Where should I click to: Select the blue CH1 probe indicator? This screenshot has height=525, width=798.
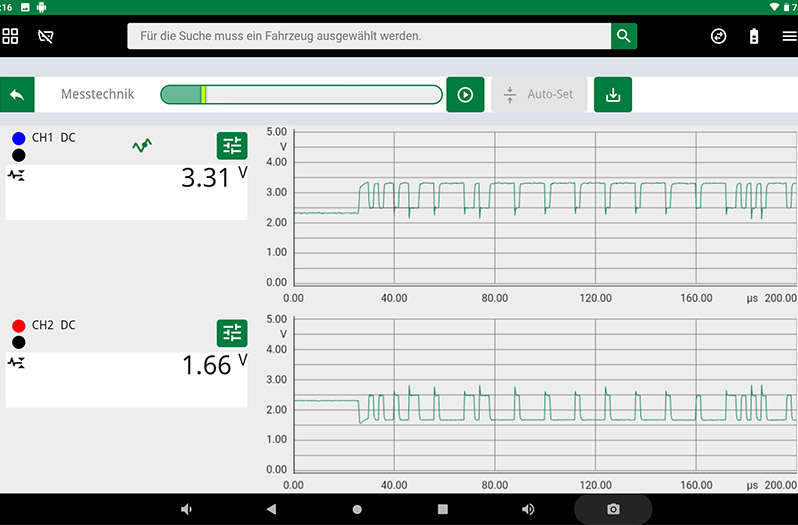pyautogui.click(x=19, y=138)
